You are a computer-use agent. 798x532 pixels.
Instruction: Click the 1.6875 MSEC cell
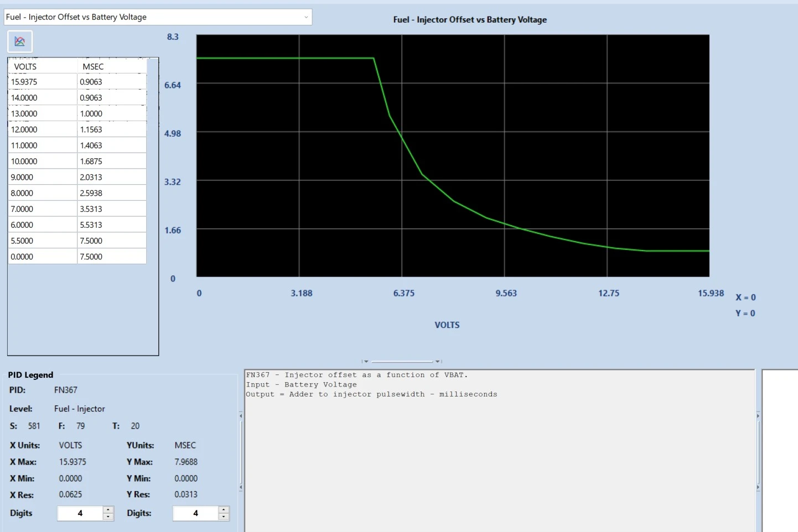point(112,161)
